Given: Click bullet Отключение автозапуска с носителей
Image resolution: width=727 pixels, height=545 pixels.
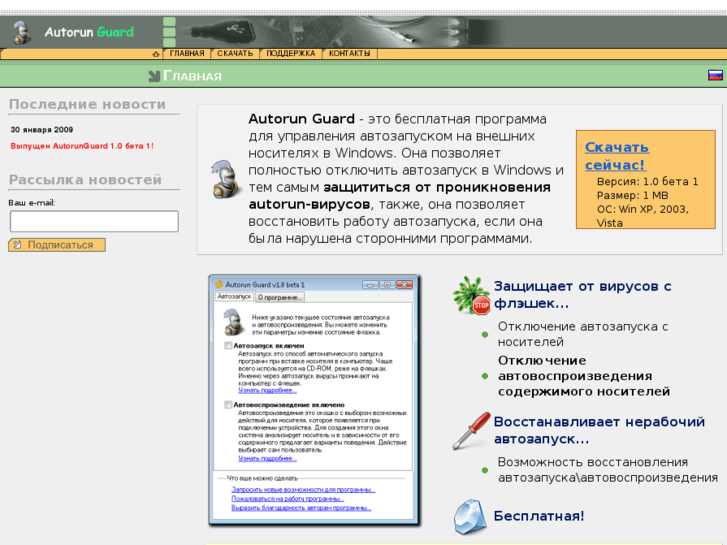Looking at the screenshot, I should pos(583,334).
